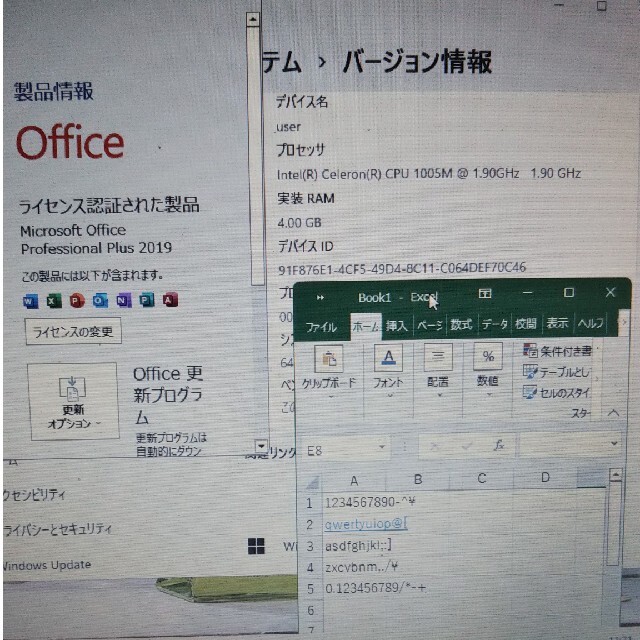Click Format as Table (テーブルとし) icon
640x640 pixels.
point(530,371)
